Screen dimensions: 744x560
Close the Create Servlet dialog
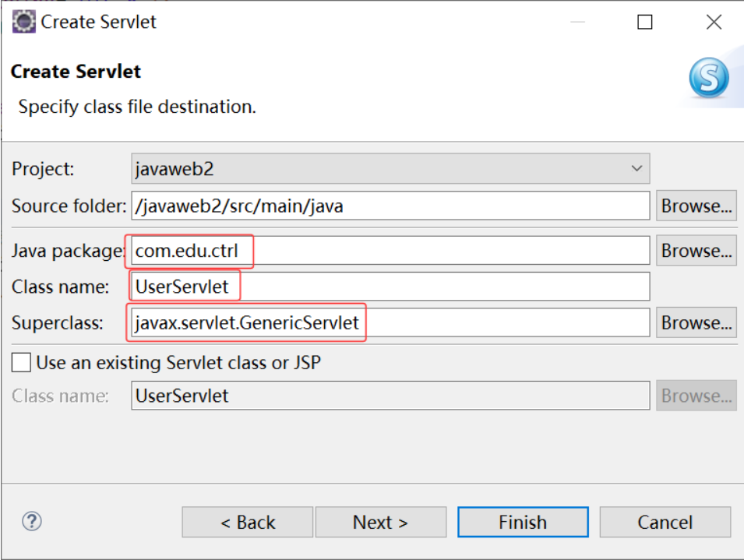(x=714, y=22)
